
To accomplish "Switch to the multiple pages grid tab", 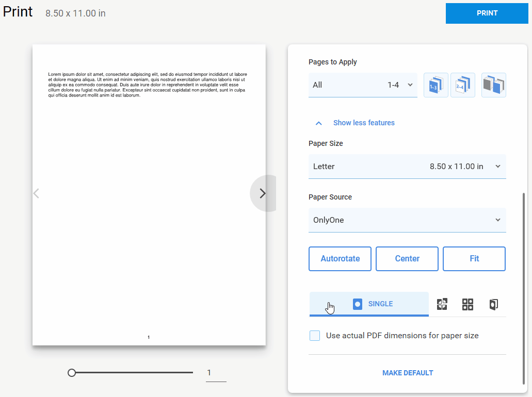I will tap(467, 304).
